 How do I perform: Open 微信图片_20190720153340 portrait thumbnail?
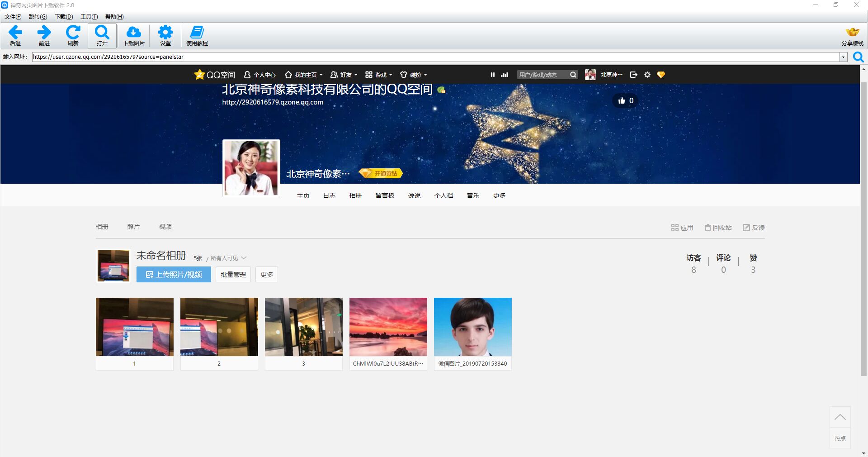(473, 327)
